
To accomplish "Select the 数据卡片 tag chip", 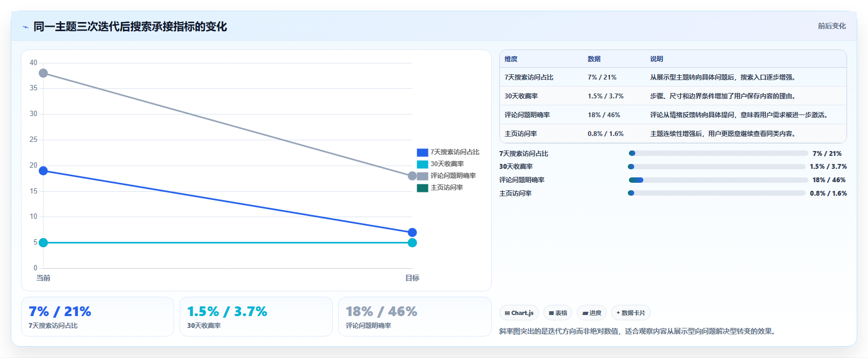I will pyautogui.click(x=631, y=313).
